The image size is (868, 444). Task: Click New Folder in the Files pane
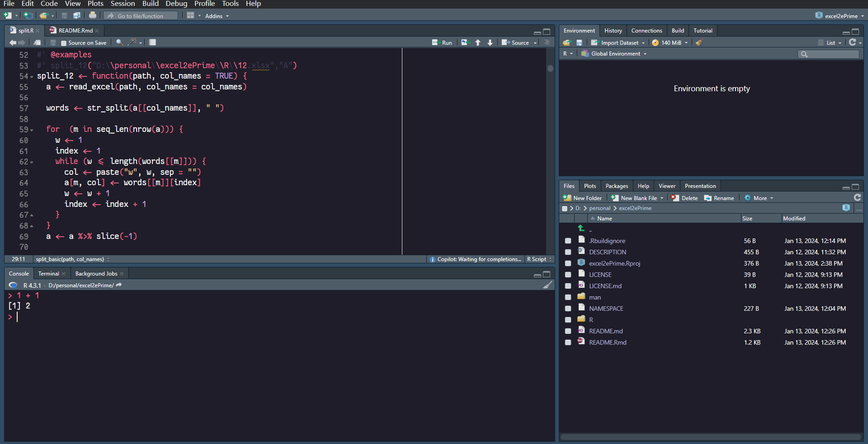click(x=582, y=197)
